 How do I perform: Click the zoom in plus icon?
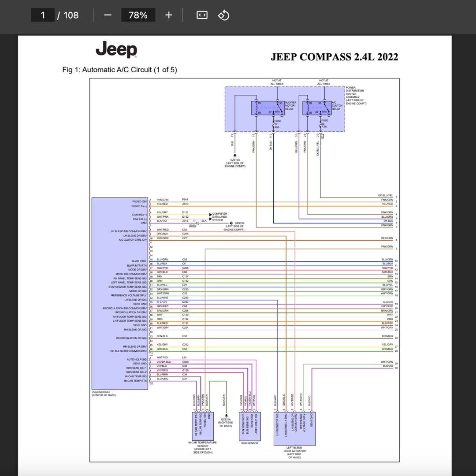pos(169,15)
